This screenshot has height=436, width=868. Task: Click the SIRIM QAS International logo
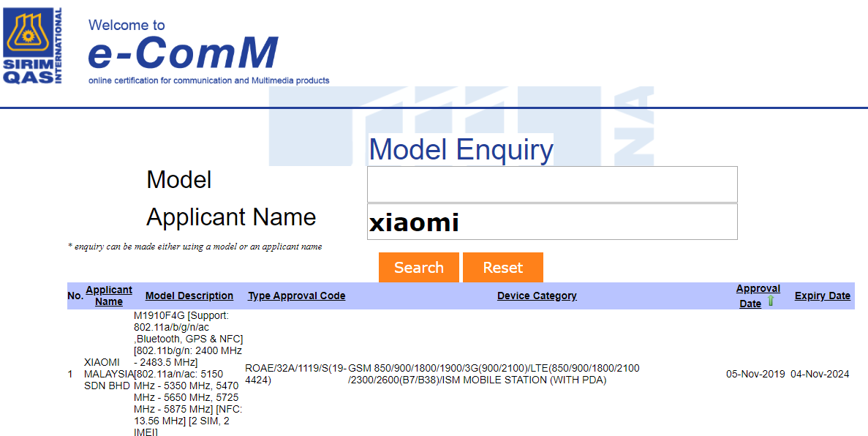pyautogui.click(x=33, y=46)
